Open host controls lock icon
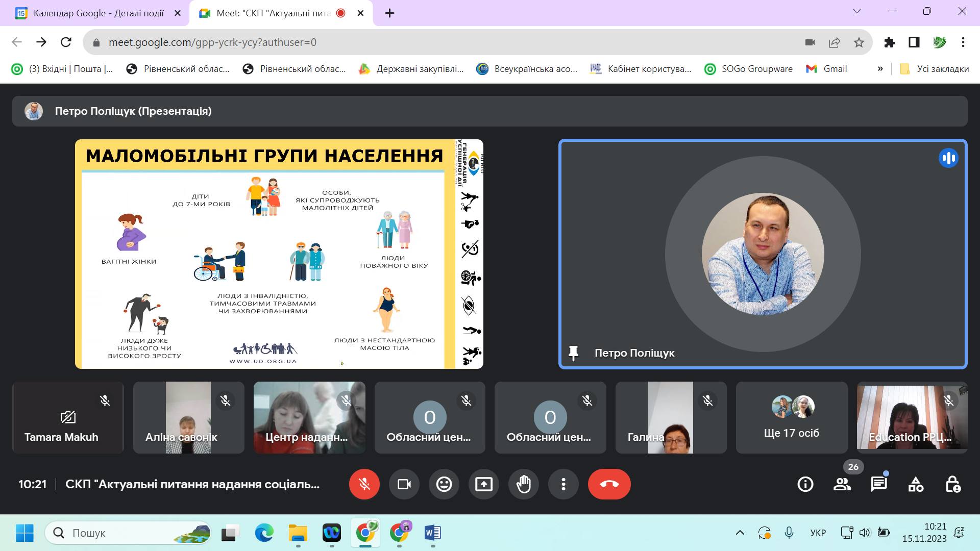Viewport: 980px width, 551px height. tap(952, 484)
